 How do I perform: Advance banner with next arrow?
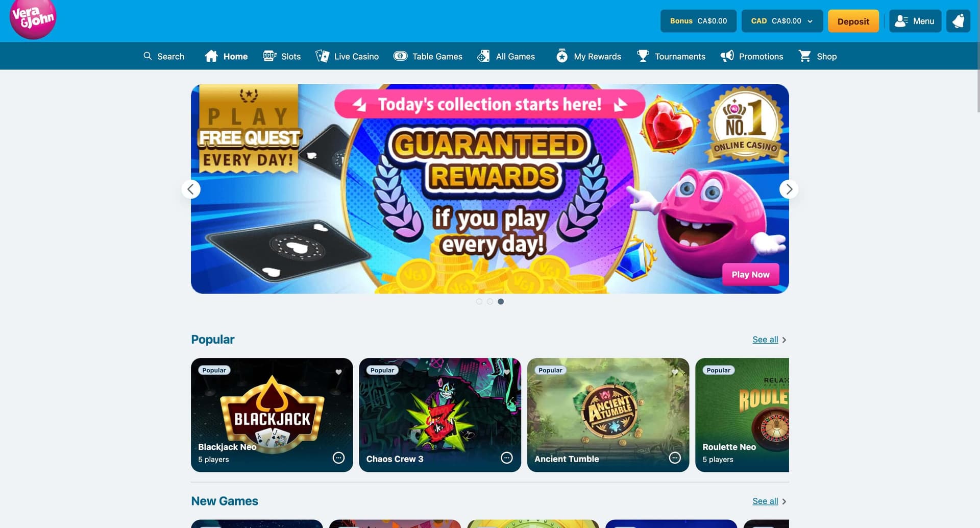(789, 189)
